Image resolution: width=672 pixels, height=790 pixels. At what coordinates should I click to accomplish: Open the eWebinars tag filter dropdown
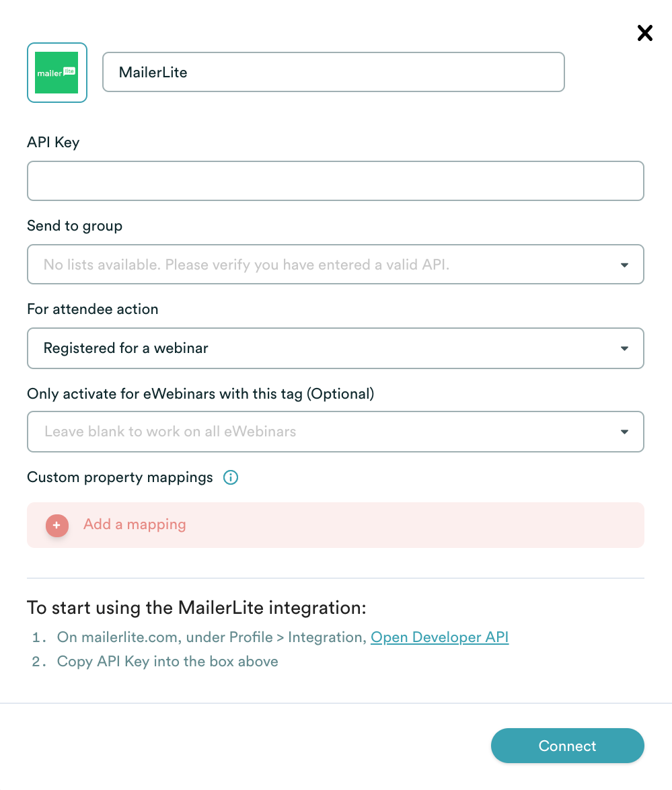click(x=335, y=432)
